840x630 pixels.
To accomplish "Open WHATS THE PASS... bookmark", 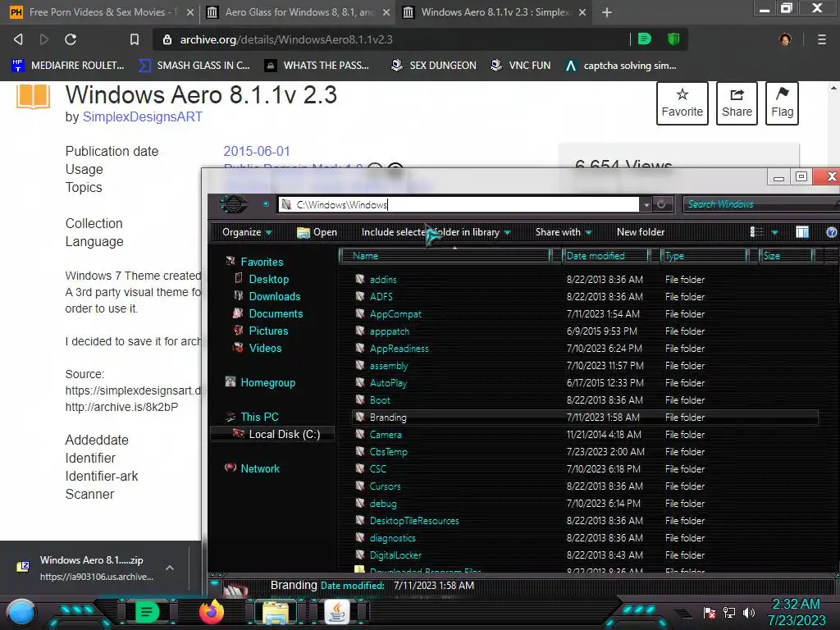I will pos(317,66).
